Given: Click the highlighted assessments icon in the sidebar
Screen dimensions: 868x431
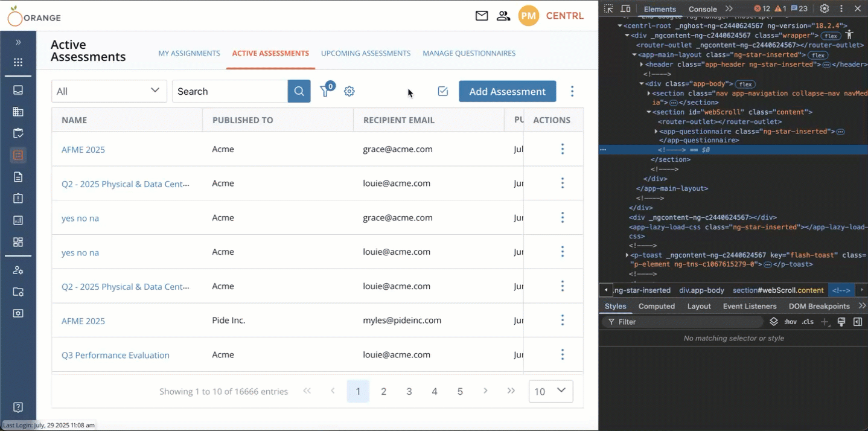Looking at the screenshot, I should [18, 155].
